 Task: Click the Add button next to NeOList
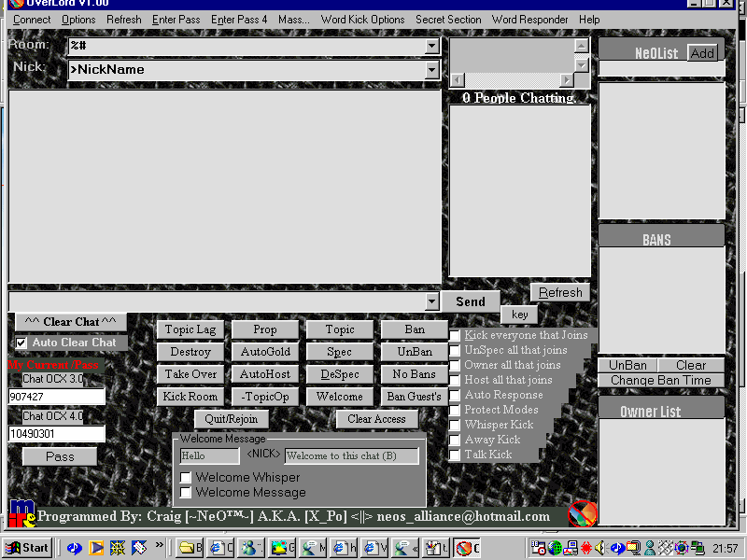pos(702,53)
